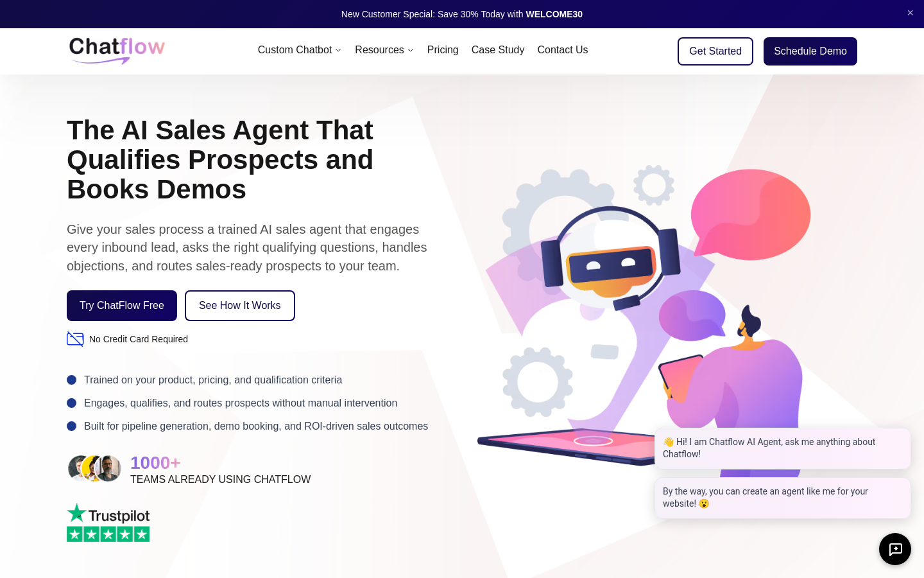Click the 'The AI Sales Agent' headline
The width and height of the screenshot is (924, 578).
click(x=220, y=160)
